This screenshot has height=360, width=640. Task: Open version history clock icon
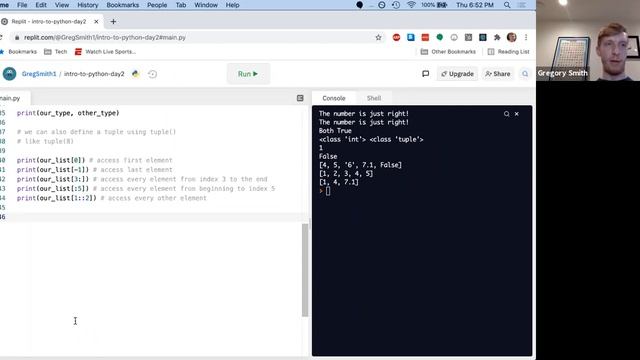click(152, 74)
